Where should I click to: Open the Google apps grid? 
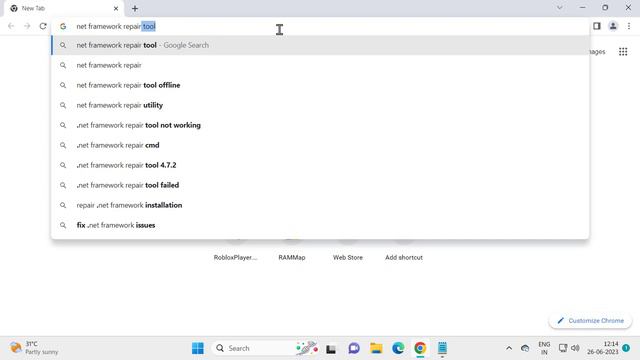623,52
